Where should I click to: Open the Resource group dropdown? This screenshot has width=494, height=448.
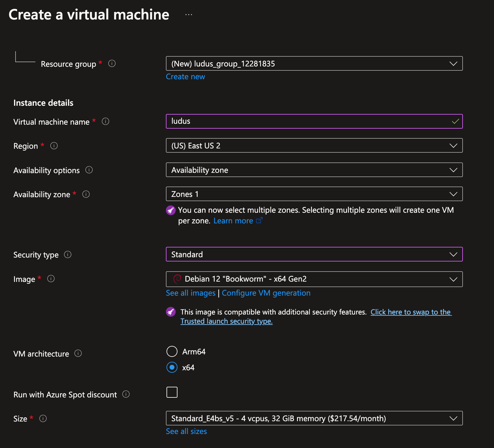[314, 63]
